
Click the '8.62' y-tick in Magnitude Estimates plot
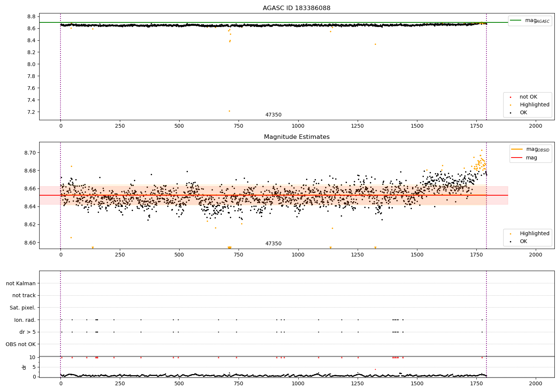click(30, 224)
